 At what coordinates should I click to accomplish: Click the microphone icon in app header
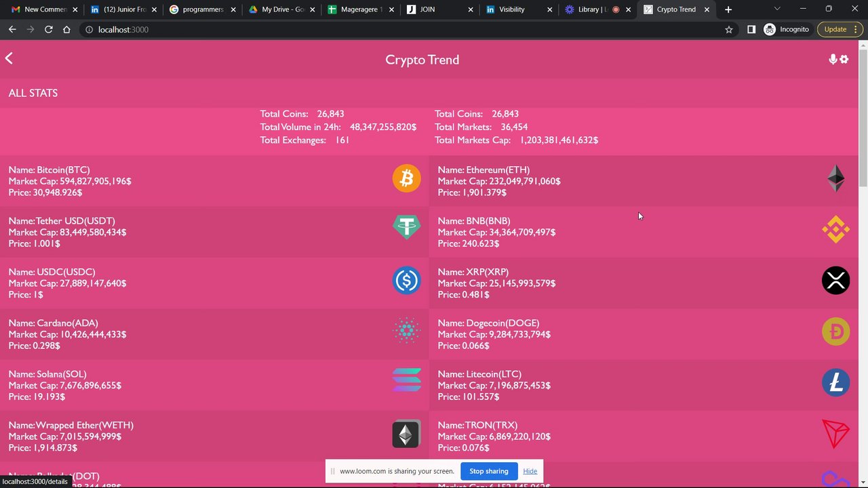pyautogui.click(x=833, y=59)
